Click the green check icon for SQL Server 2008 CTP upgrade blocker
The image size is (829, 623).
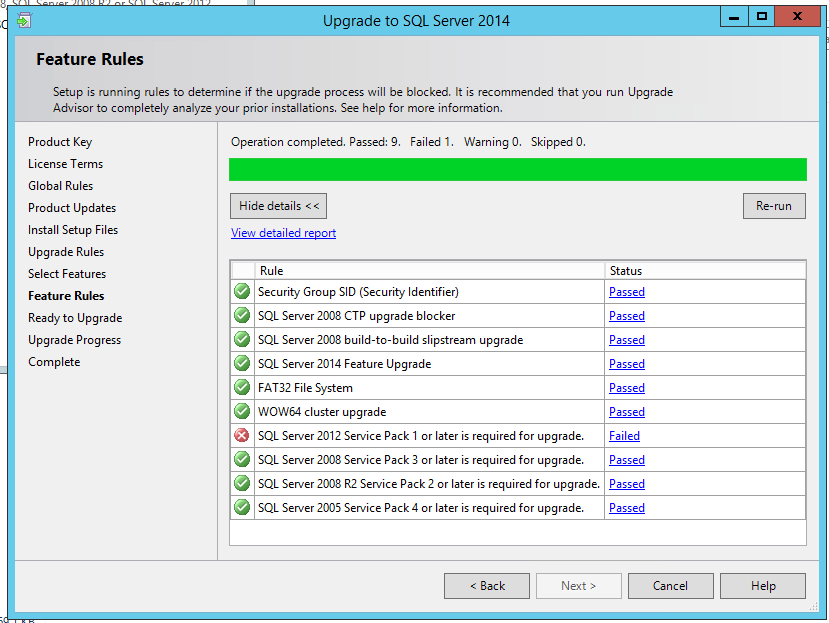tap(242, 315)
